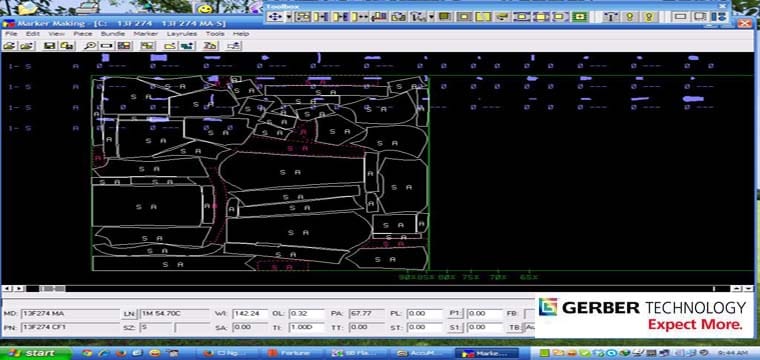This screenshot has width=760, height=360.
Task: Open the View menu
Action: pyautogui.click(x=57, y=34)
